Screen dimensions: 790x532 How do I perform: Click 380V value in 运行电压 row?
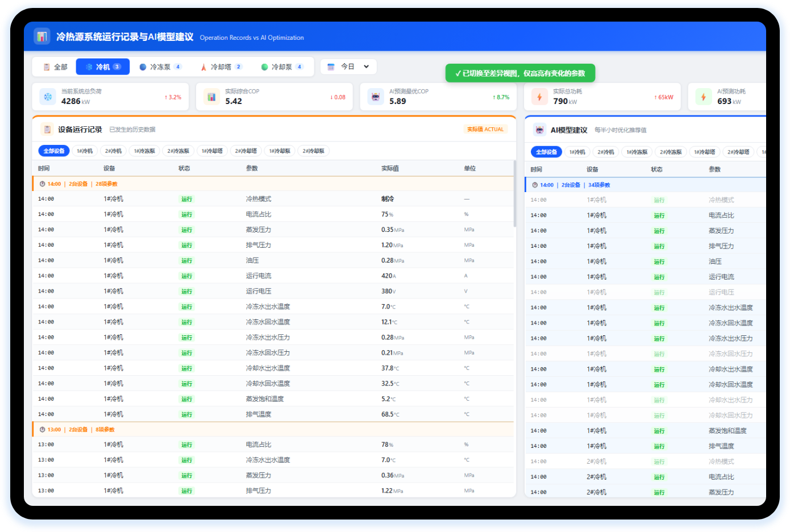389,292
